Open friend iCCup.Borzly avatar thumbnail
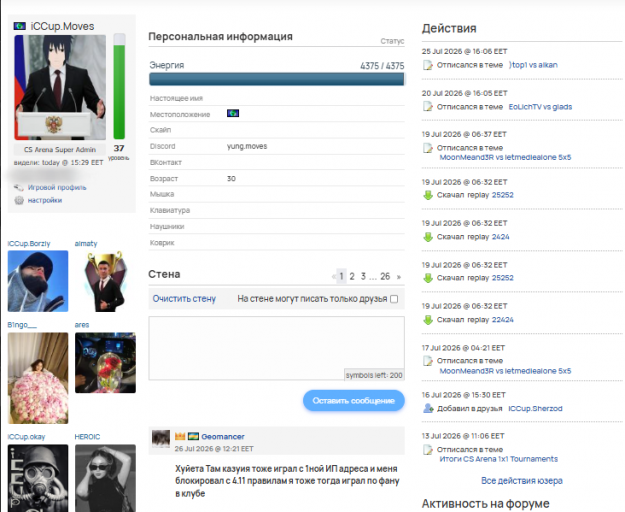This screenshot has height=512, width=625. coord(38,281)
